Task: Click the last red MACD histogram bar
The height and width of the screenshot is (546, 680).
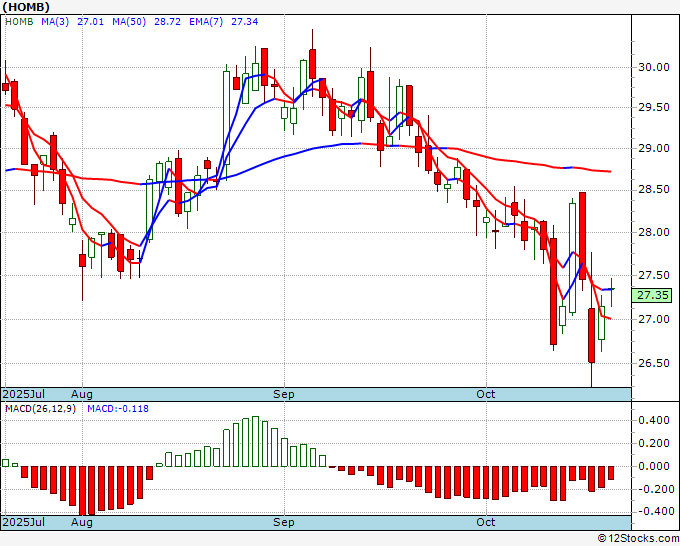Action: (611, 473)
